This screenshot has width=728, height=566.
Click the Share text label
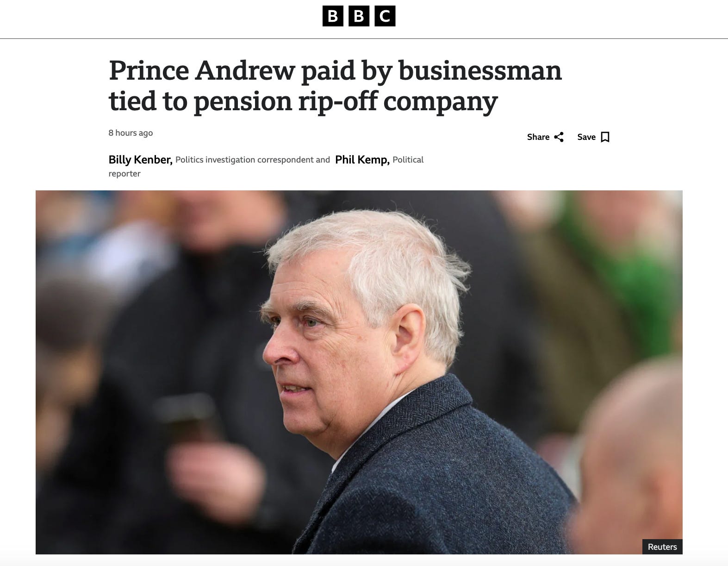coord(538,137)
